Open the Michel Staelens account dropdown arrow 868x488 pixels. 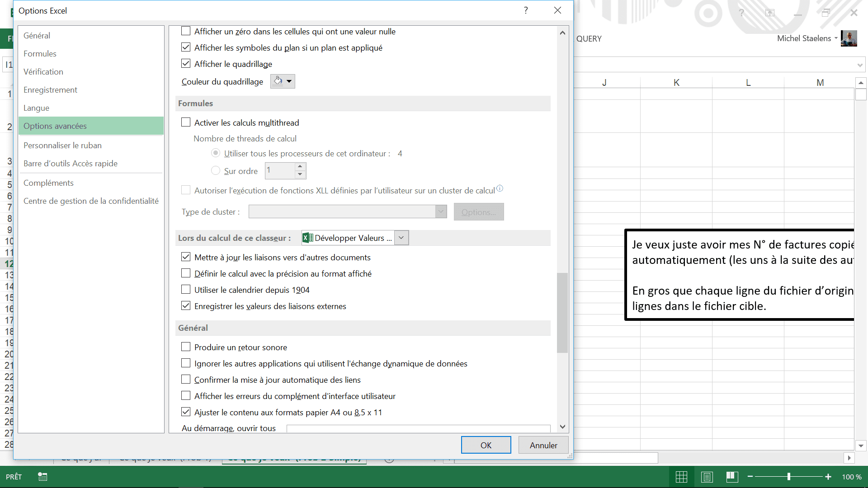836,38
